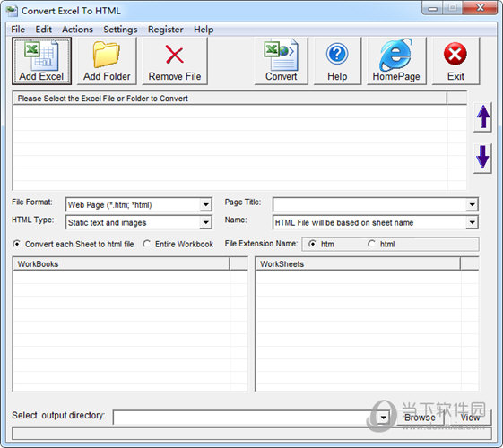Move file up with the up arrow

point(482,117)
